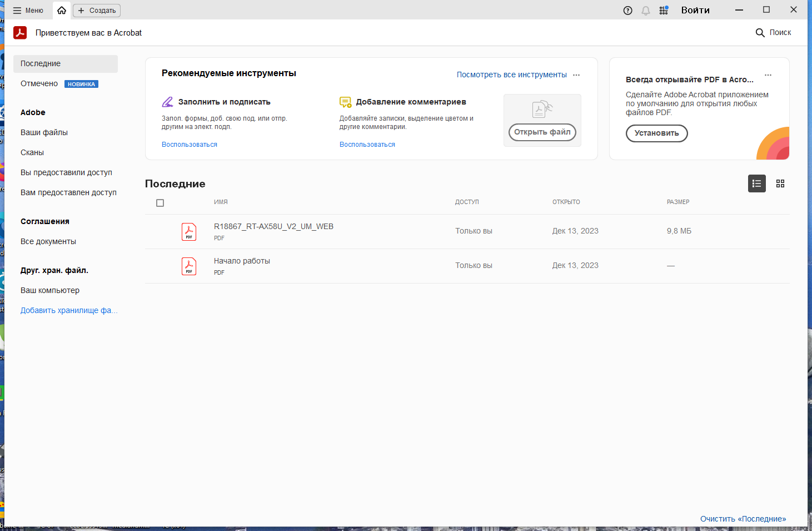Open the notifications bell icon
812x531 pixels.
[x=645, y=10]
